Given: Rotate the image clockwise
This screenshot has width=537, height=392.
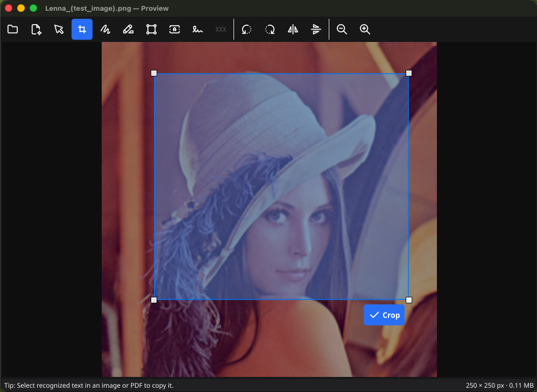Looking at the screenshot, I should pos(270,30).
